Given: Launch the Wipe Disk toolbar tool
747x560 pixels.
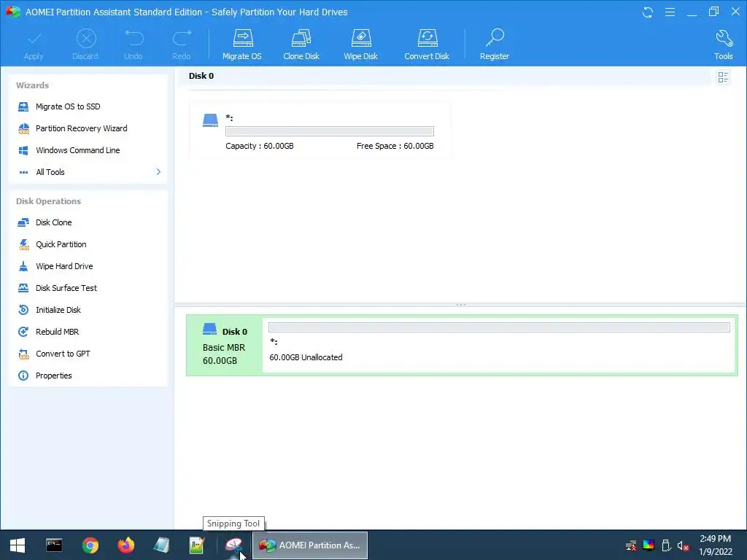Looking at the screenshot, I should click(360, 45).
